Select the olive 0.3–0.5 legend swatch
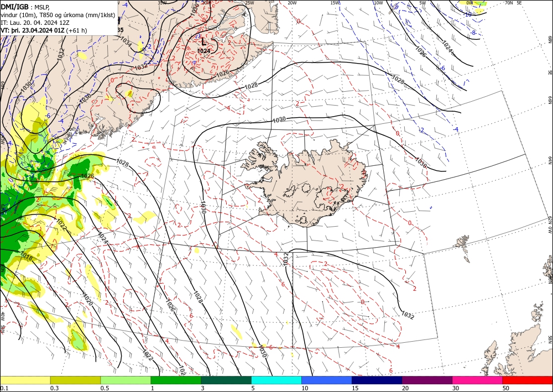 75,380
